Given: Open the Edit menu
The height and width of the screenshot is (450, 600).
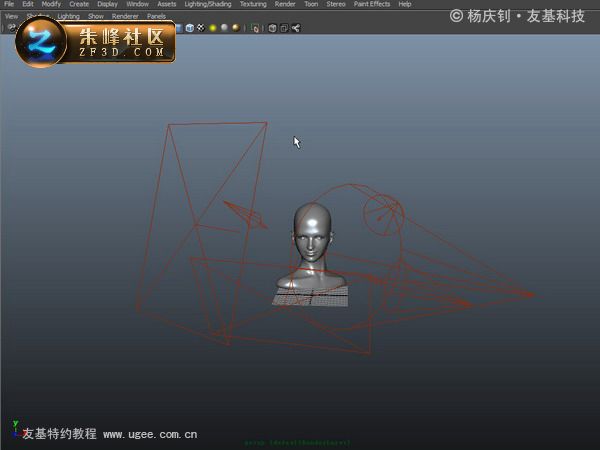Looking at the screenshot, I should click(28, 4).
